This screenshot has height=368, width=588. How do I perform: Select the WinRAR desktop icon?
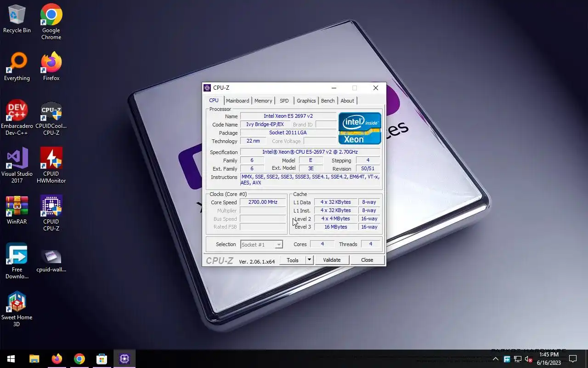point(17,210)
